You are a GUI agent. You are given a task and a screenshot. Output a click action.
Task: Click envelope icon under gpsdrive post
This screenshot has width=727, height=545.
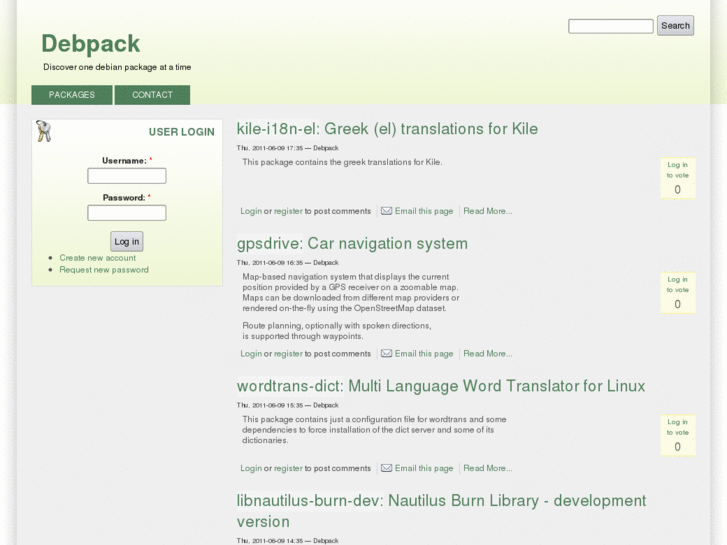(x=386, y=353)
